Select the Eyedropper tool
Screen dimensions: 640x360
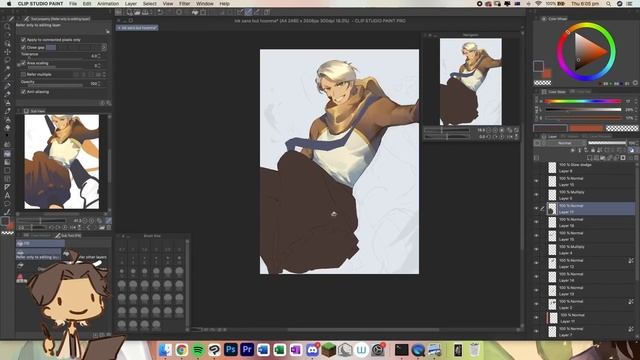coord(7,77)
